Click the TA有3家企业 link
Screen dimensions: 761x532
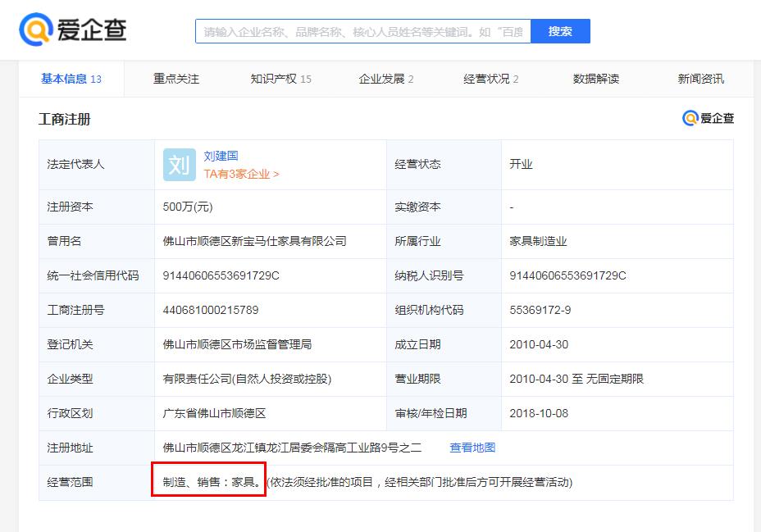241,174
